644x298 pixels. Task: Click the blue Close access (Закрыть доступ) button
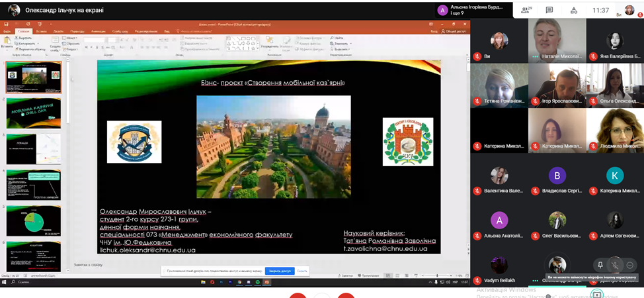coord(280,271)
